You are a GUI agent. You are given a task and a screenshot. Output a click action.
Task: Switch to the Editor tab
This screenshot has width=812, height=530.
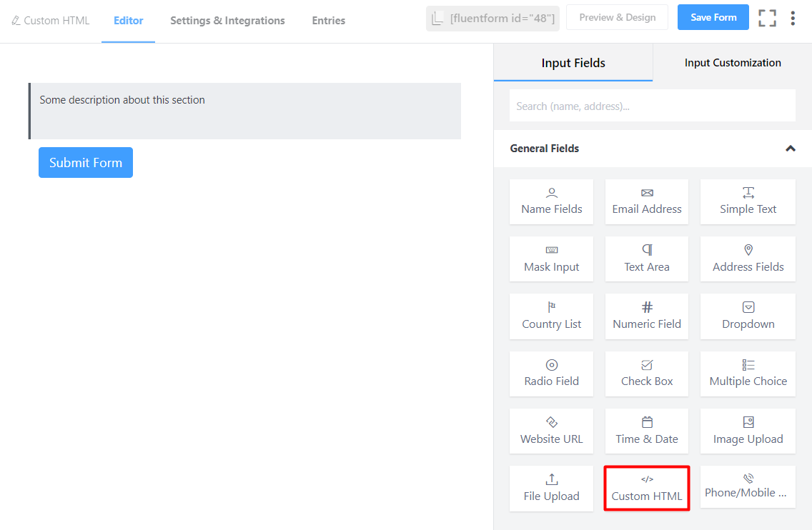point(129,21)
